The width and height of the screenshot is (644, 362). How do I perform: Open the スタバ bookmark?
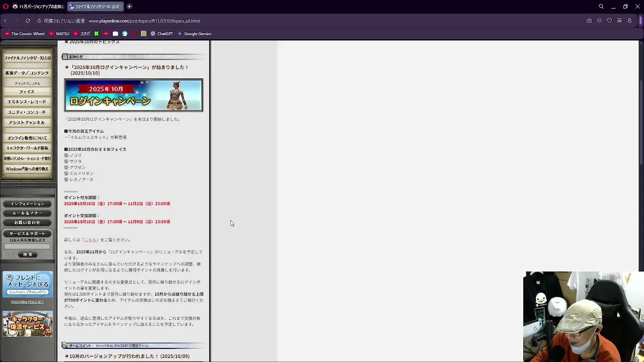pos(82,34)
